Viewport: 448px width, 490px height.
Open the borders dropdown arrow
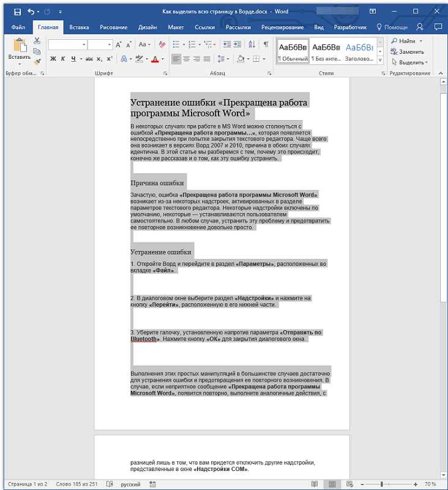(264, 59)
